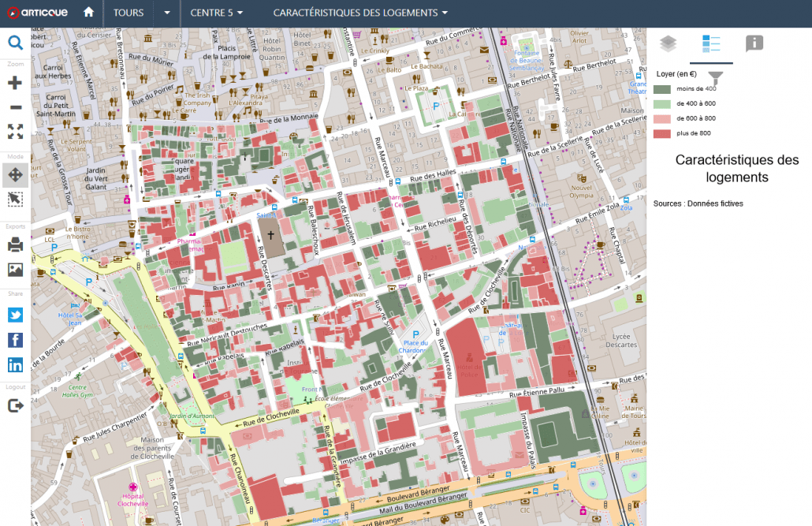812x526 pixels.
Task: Click the 'Jardin du Vert Galant' map label
Action: (96, 179)
